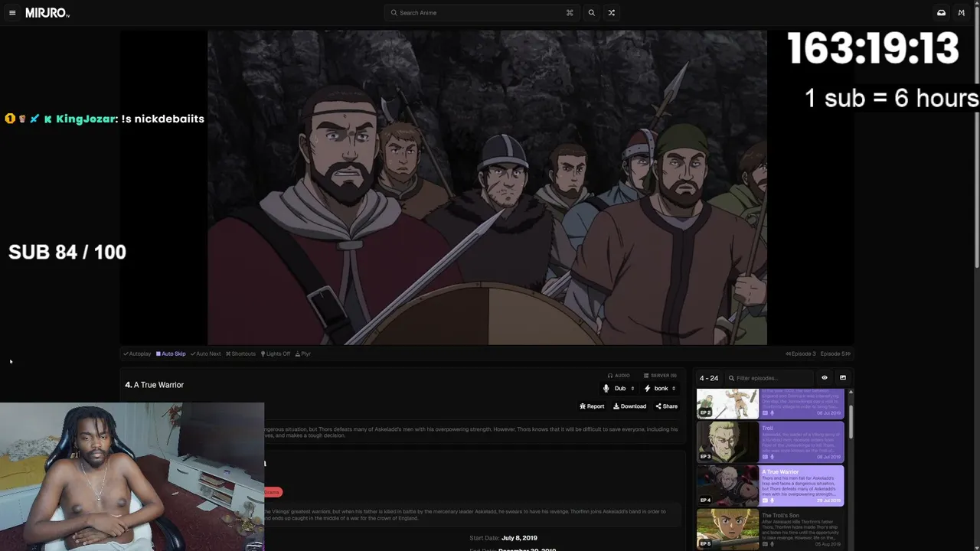Open the Dub audio dropdown

click(619, 389)
